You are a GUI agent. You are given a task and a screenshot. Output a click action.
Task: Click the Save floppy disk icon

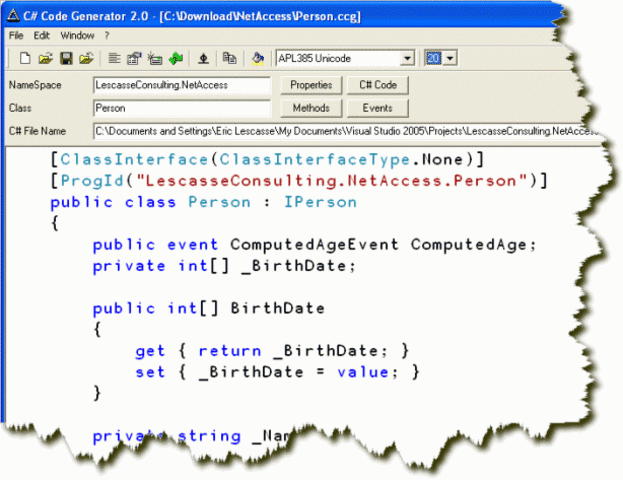66,58
